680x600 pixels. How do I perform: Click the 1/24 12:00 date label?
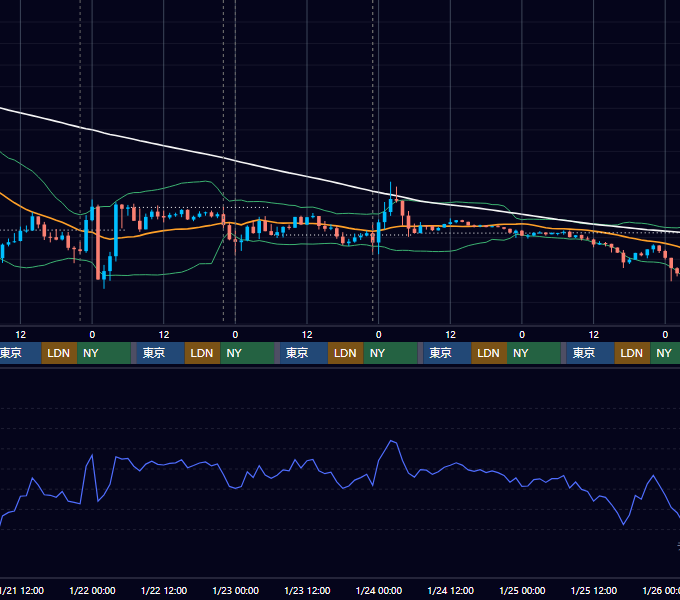pyautogui.click(x=451, y=590)
